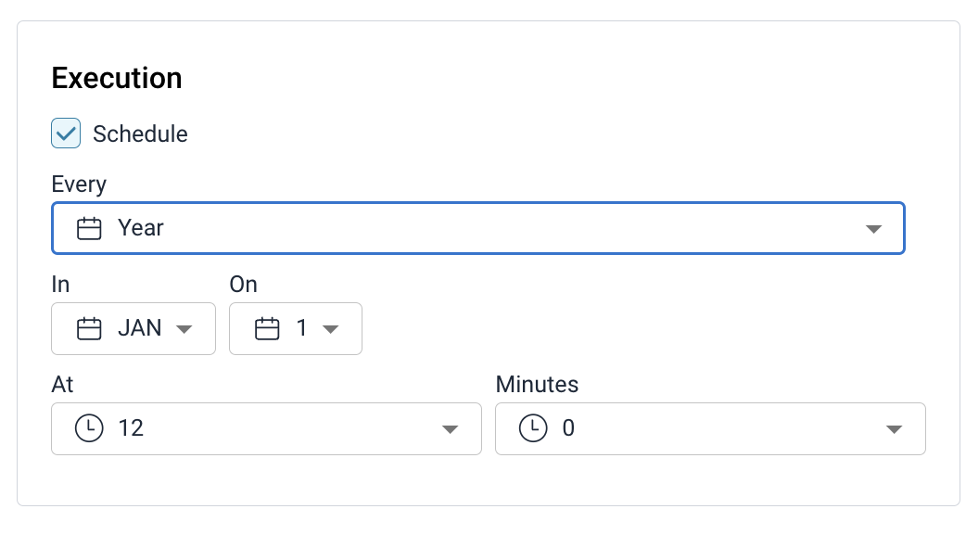Click the Minutes field label

(x=537, y=385)
